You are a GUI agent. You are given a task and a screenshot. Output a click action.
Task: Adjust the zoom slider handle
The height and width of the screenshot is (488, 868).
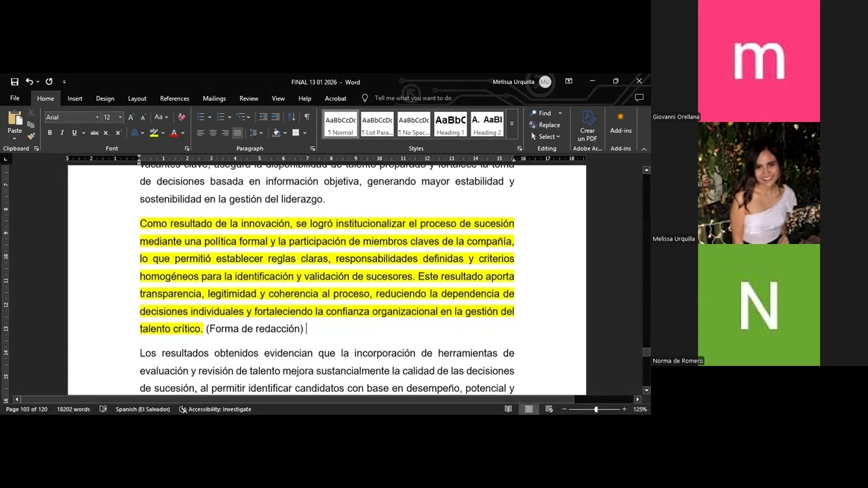[596, 409]
